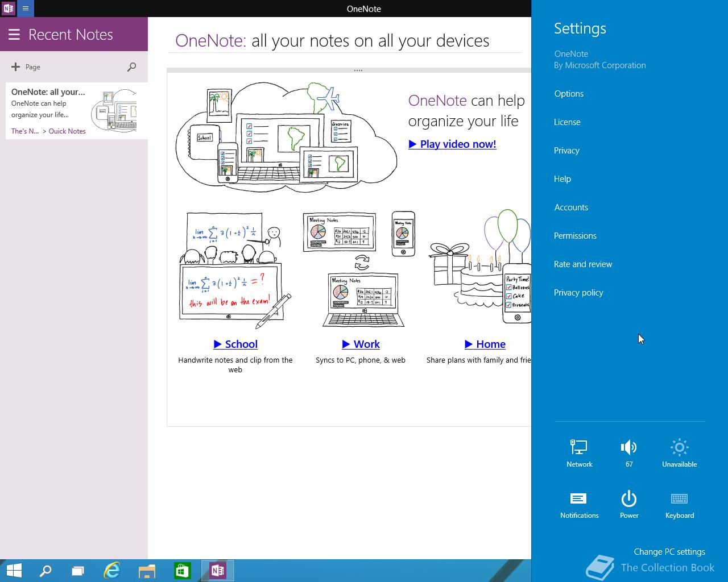Open the 'OneNote: all your...' recent note card
The width and height of the screenshot is (728, 582).
tap(77, 111)
